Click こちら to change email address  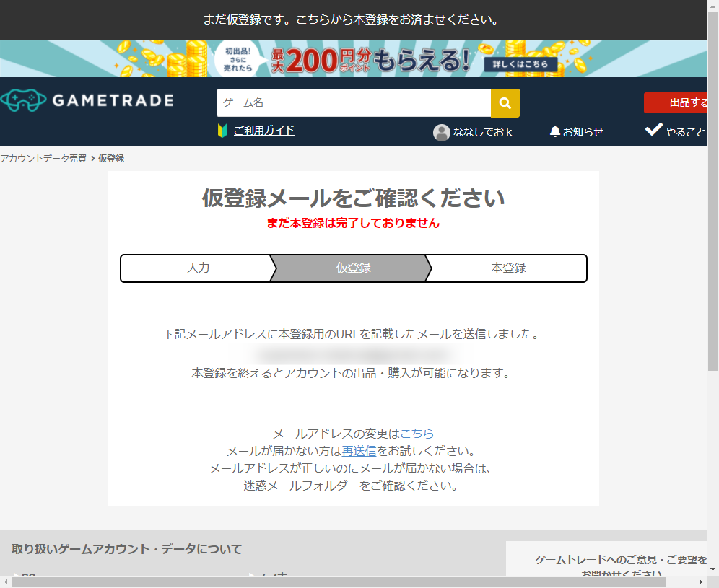[x=417, y=434]
